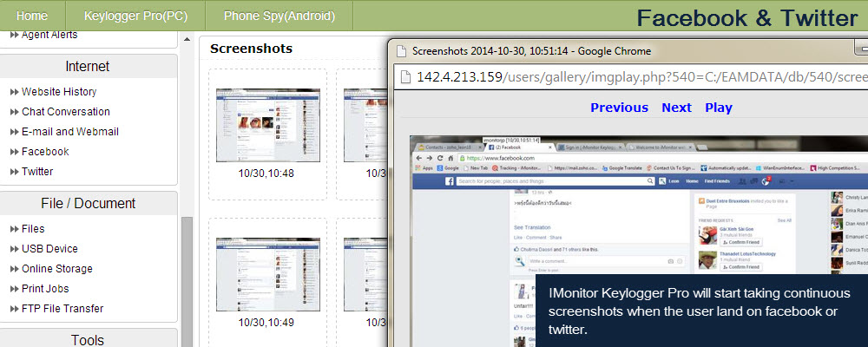Click the arrow icon beside Chat Conversation

(x=15, y=112)
